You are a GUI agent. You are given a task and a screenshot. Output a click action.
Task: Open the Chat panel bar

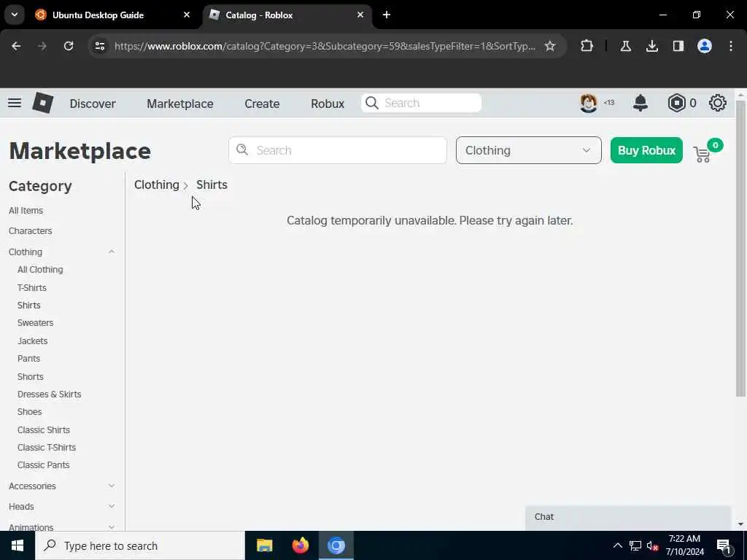pos(628,517)
